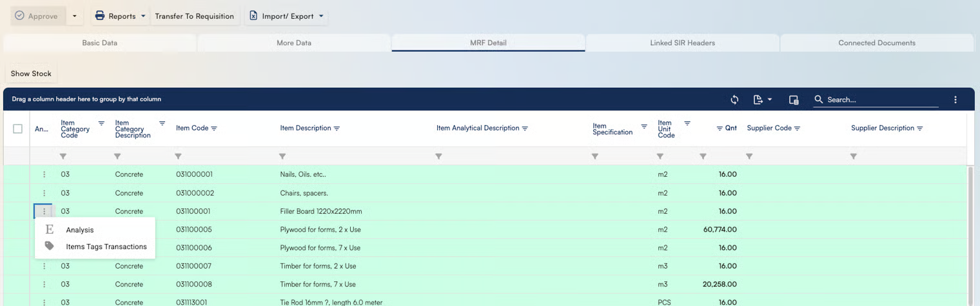The height and width of the screenshot is (306, 980).
Task: Click the Item Code column filter icon
Action: [x=214, y=128]
